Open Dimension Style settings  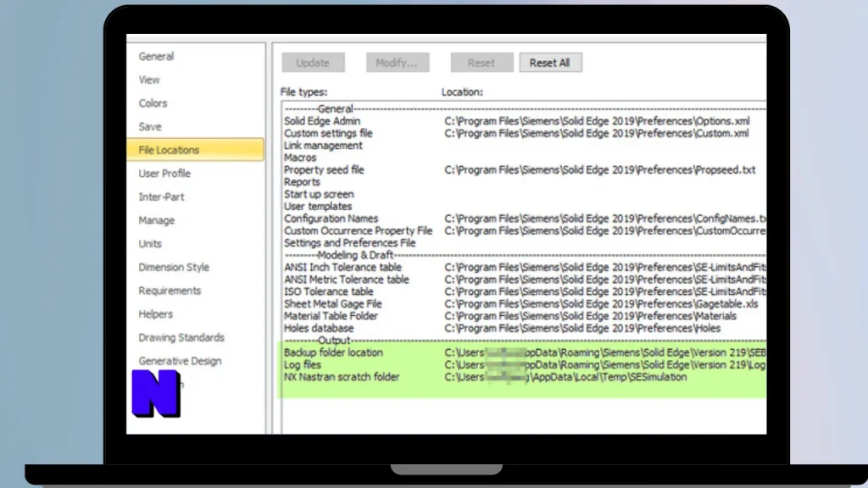point(174,267)
